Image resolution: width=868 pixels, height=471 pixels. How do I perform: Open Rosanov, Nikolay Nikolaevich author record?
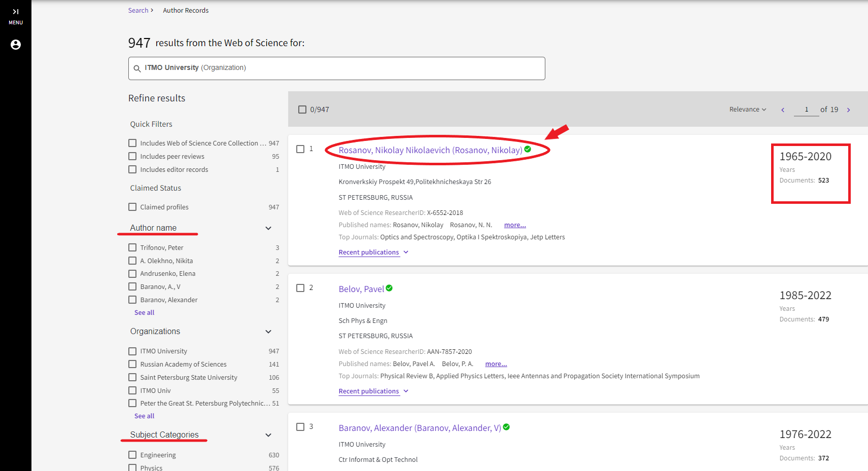430,150
